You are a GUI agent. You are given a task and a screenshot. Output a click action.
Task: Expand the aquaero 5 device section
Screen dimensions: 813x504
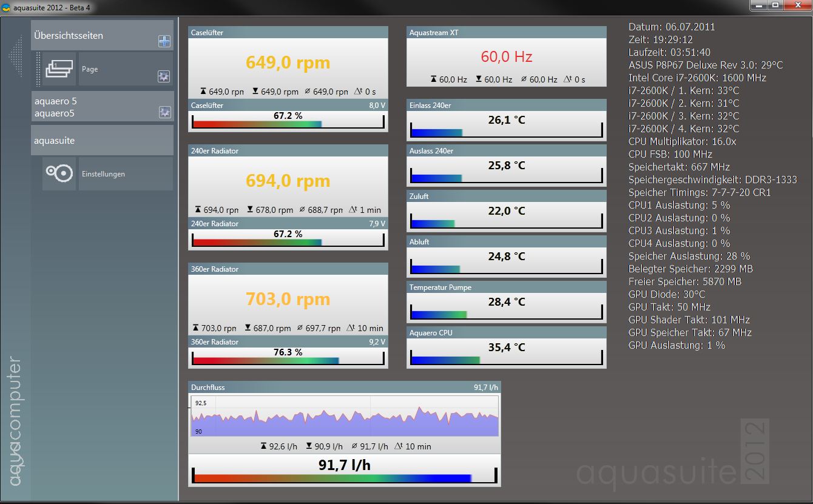[x=91, y=107]
